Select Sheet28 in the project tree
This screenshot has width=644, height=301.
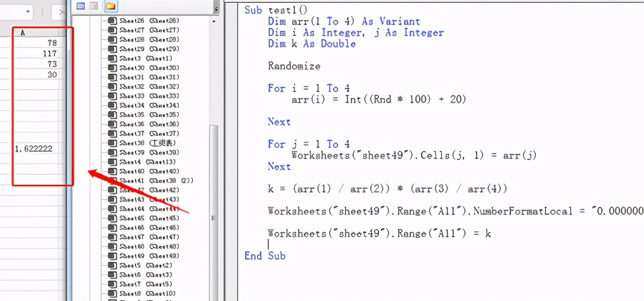tap(144, 40)
